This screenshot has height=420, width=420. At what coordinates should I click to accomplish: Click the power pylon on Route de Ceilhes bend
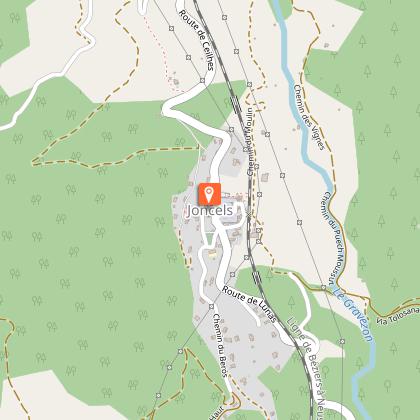(x=202, y=80)
